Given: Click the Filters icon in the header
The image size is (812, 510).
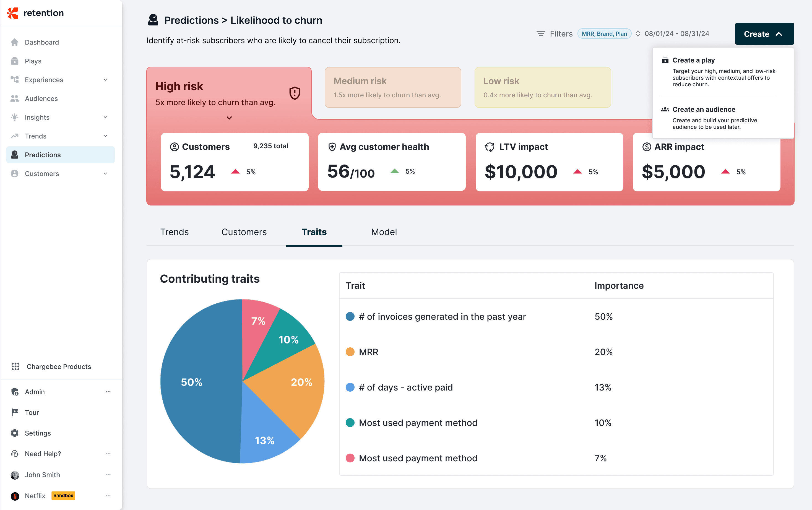Looking at the screenshot, I should tap(540, 34).
